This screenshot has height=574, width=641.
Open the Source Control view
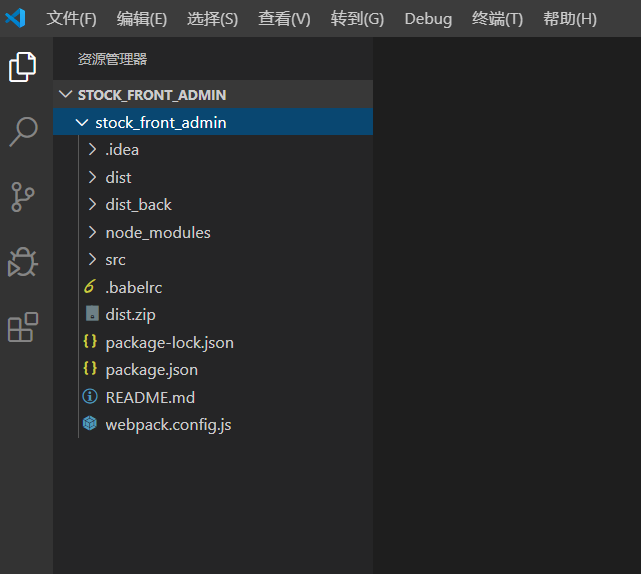[x=22, y=197]
